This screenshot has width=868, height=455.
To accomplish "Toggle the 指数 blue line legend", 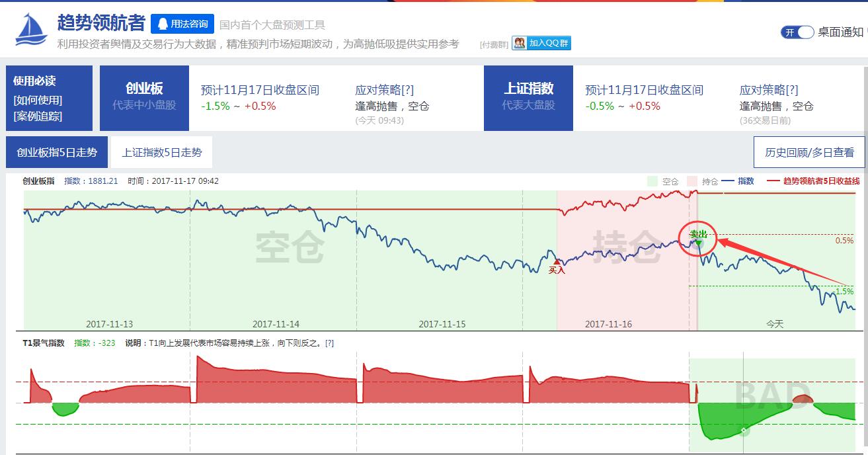I will click(738, 181).
